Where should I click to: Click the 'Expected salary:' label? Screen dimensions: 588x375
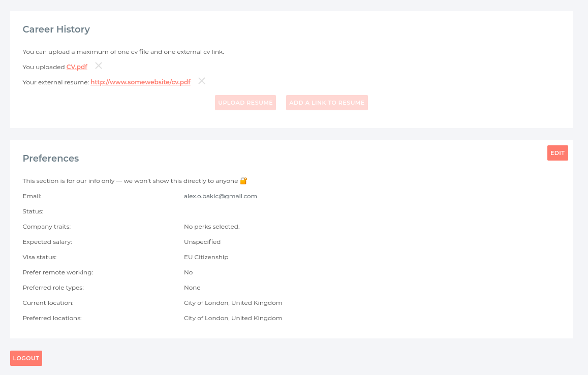pyautogui.click(x=47, y=242)
